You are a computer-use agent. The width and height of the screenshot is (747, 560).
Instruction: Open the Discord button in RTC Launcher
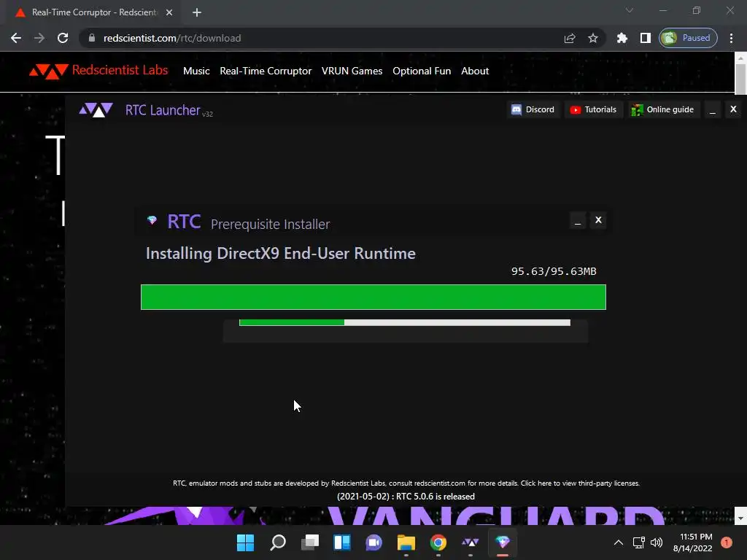(533, 109)
